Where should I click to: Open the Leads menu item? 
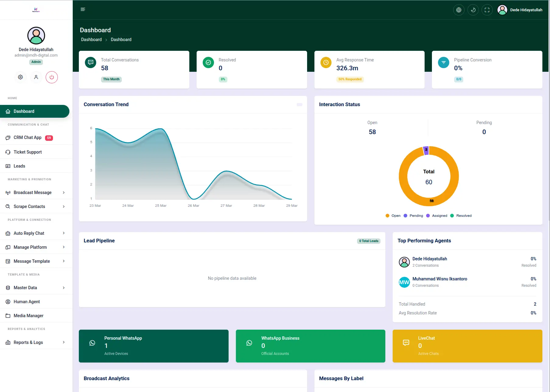(x=19, y=166)
